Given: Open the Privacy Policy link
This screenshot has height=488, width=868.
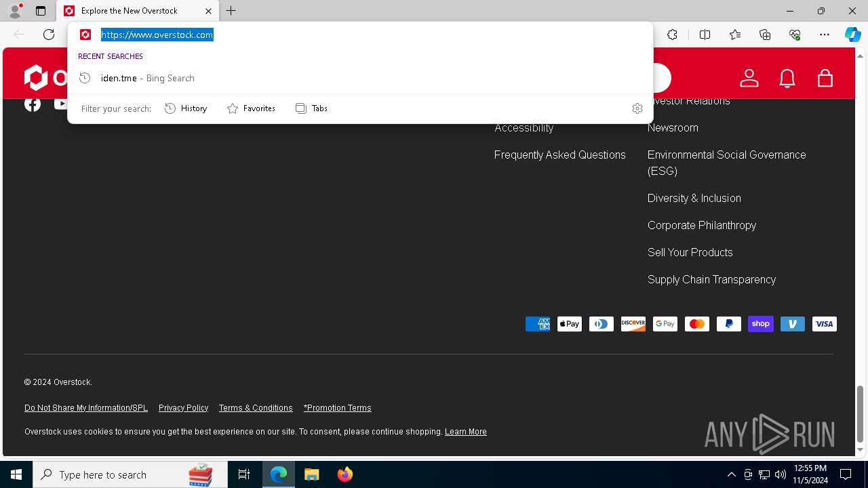Looking at the screenshot, I should (183, 408).
